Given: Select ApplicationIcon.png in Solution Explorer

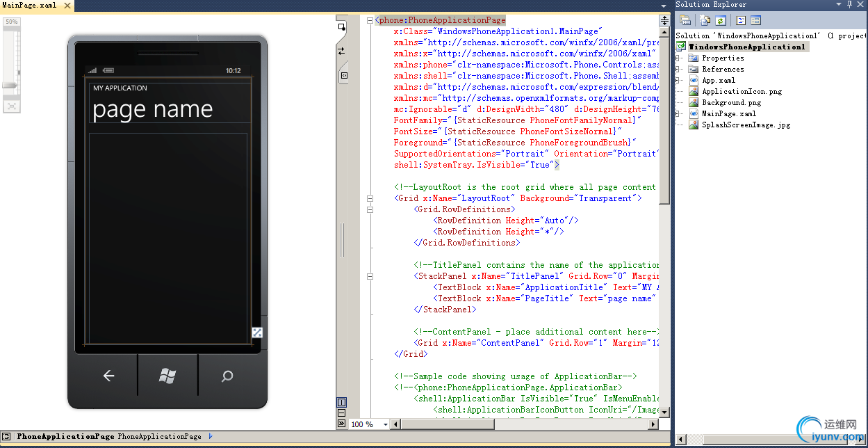Looking at the screenshot, I should click(742, 92).
